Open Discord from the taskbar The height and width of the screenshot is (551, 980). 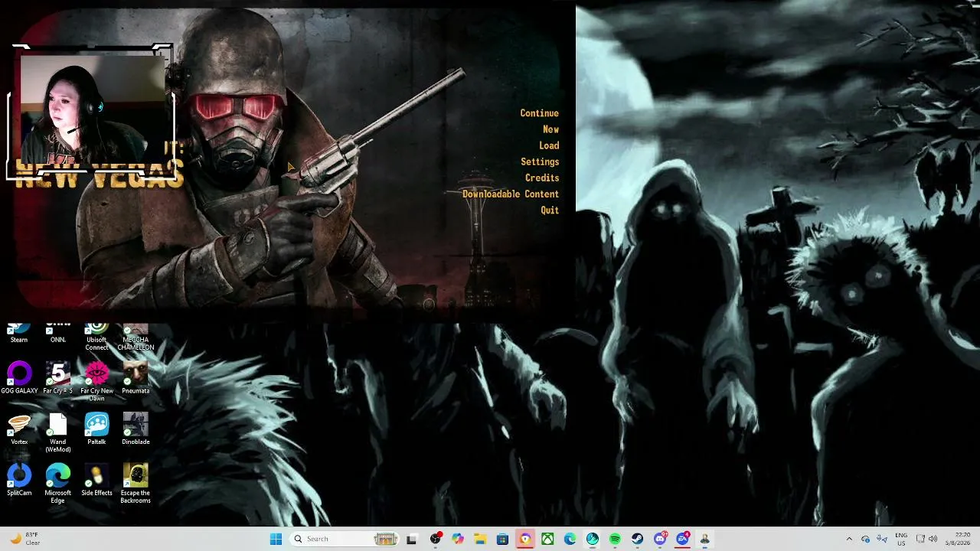click(x=660, y=539)
